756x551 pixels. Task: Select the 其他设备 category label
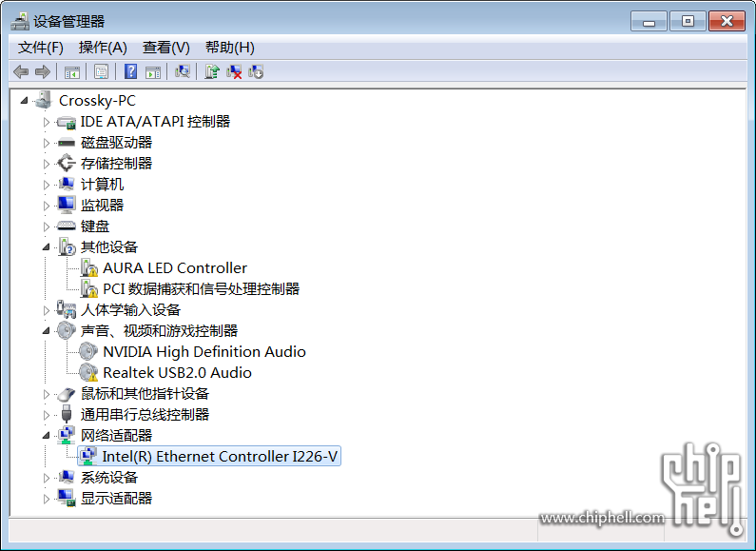tap(109, 247)
